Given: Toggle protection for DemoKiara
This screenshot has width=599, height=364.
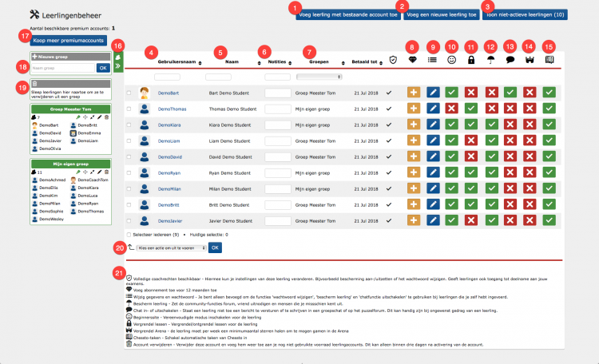Looking at the screenshot, I should click(491, 125).
